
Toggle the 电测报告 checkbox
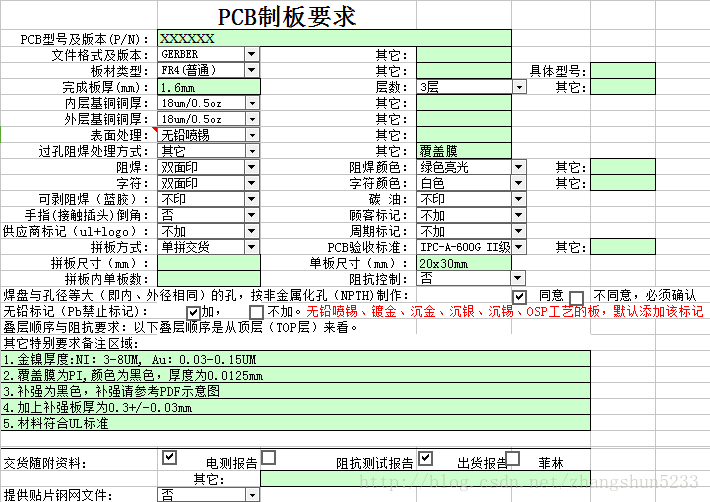click(x=169, y=457)
